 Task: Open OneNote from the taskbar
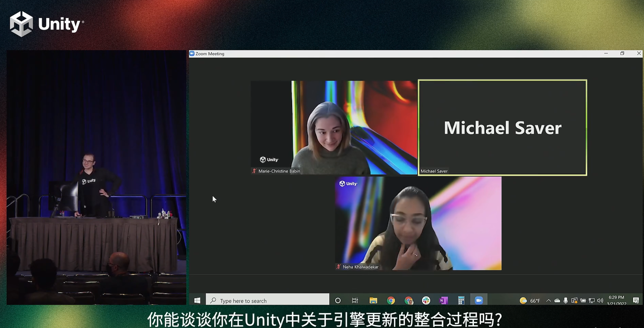(443, 301)
